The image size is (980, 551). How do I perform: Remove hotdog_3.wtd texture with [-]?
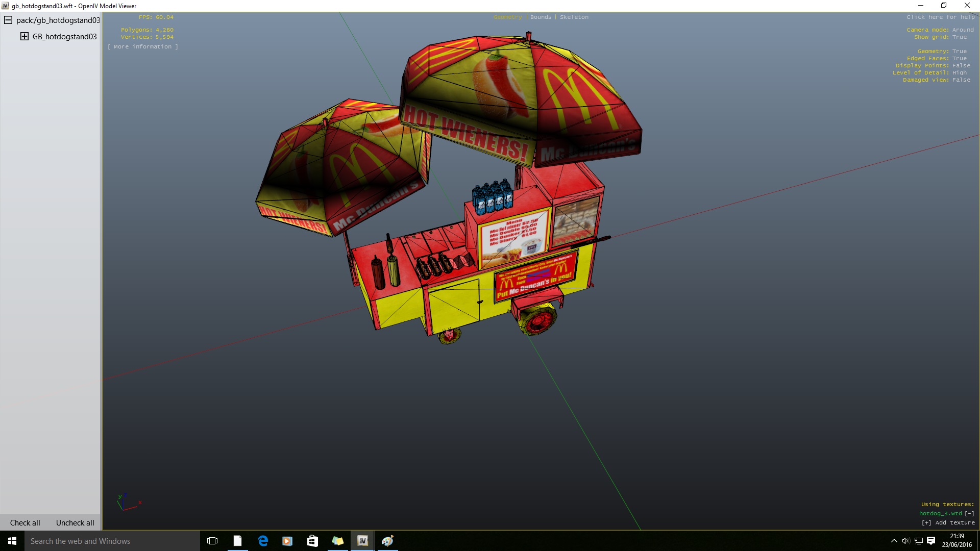pyautogui.click(x=969, y=513)
